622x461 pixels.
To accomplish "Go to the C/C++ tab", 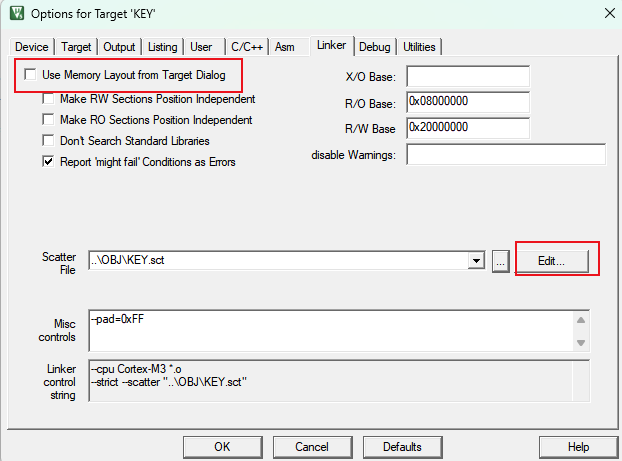I will (x=246, y=47).
